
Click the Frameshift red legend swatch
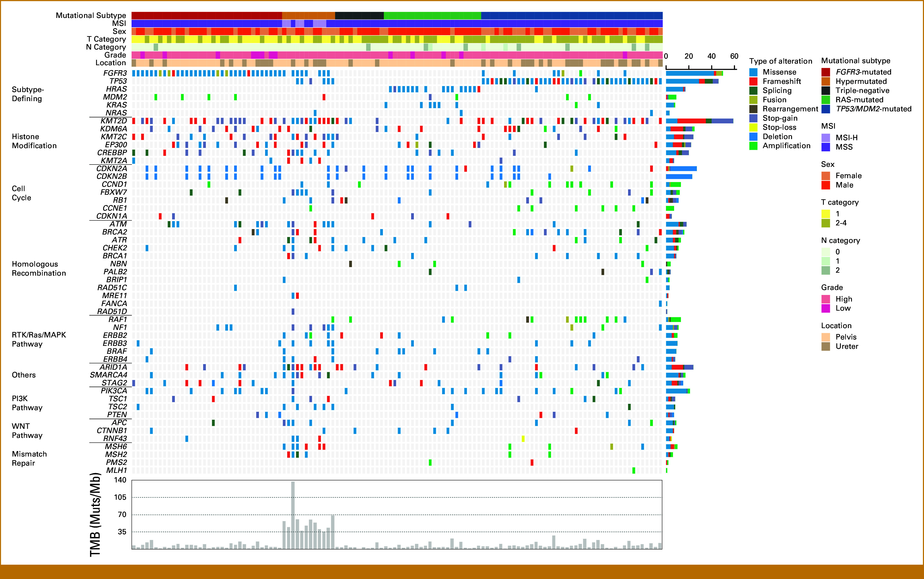753,81
